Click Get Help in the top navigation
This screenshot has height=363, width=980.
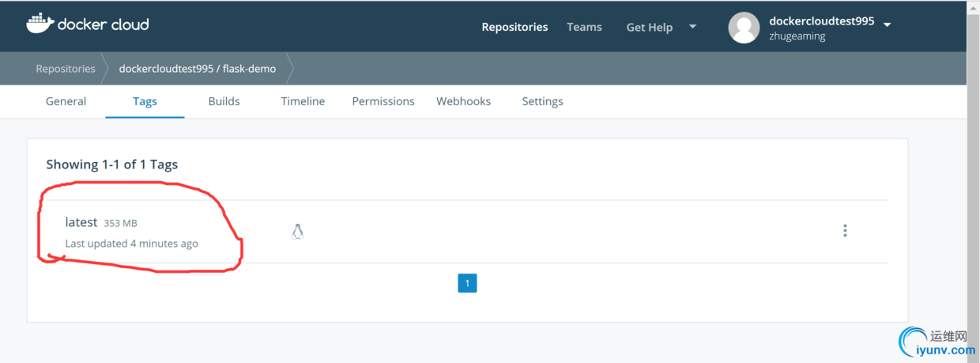650,27
